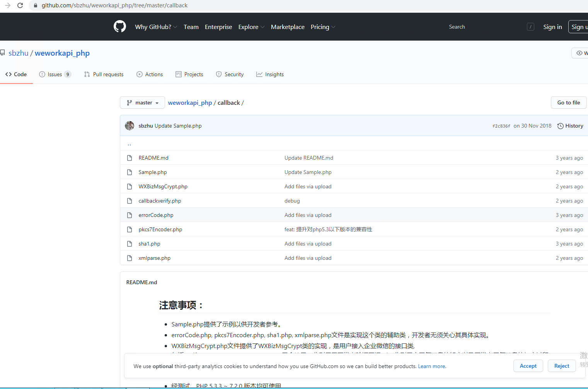The height and width of the screenshot is (389, 588).
Task: Click the Go to file button
Action: coord(569,102)
